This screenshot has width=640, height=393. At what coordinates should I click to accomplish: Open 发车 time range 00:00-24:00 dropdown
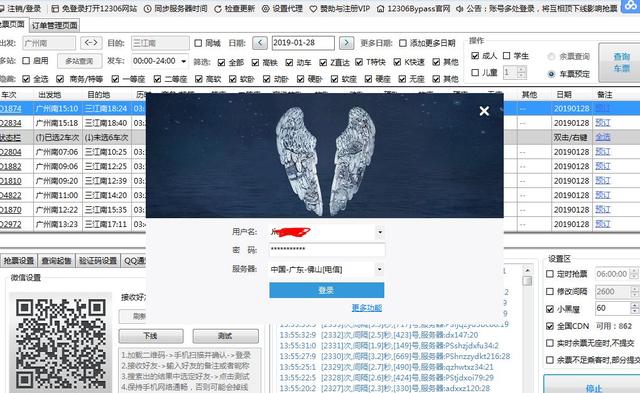tap(184, 61)
